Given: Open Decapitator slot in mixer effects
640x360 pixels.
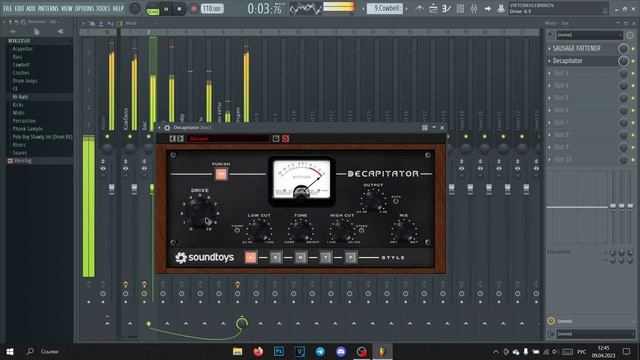Looking at the screenshot, I should 568,61.
